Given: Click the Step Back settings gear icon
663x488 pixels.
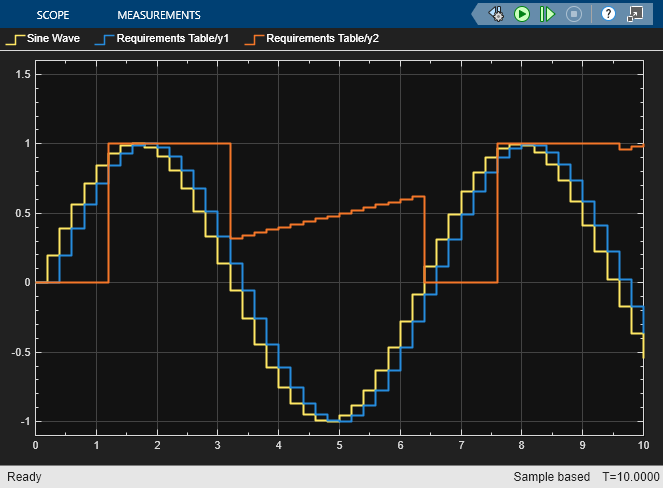Looking at the screenshot, I should pos(496,14).
